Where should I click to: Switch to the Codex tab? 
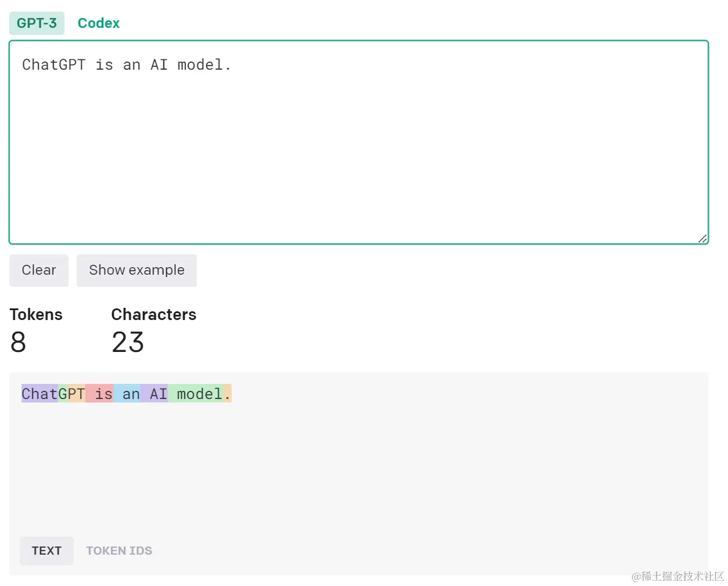click(99, 23)
